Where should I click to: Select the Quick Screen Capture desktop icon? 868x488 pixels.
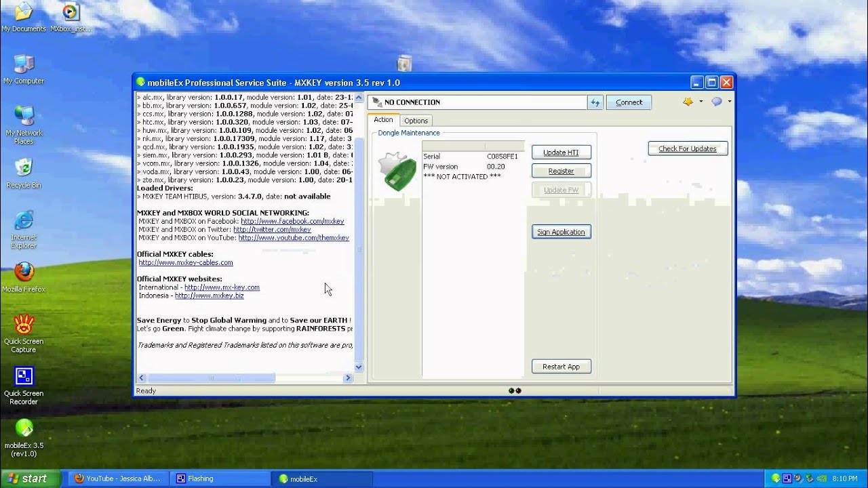(24, 333)
